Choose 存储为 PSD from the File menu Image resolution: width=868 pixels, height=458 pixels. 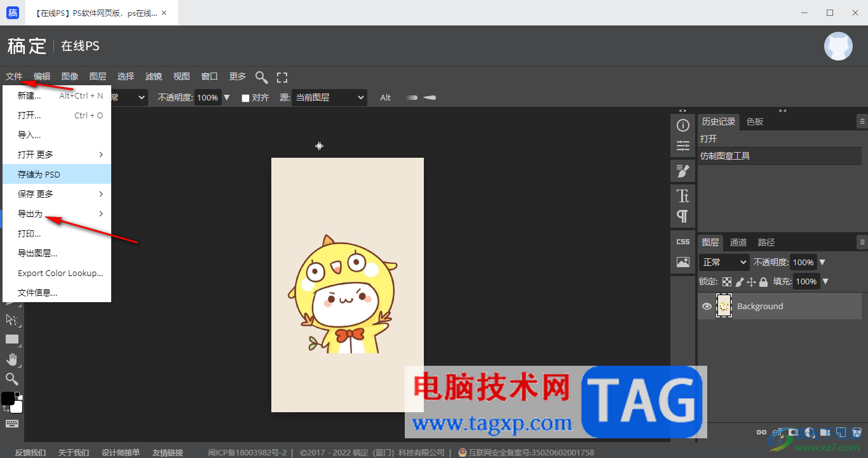click(57, 174)
